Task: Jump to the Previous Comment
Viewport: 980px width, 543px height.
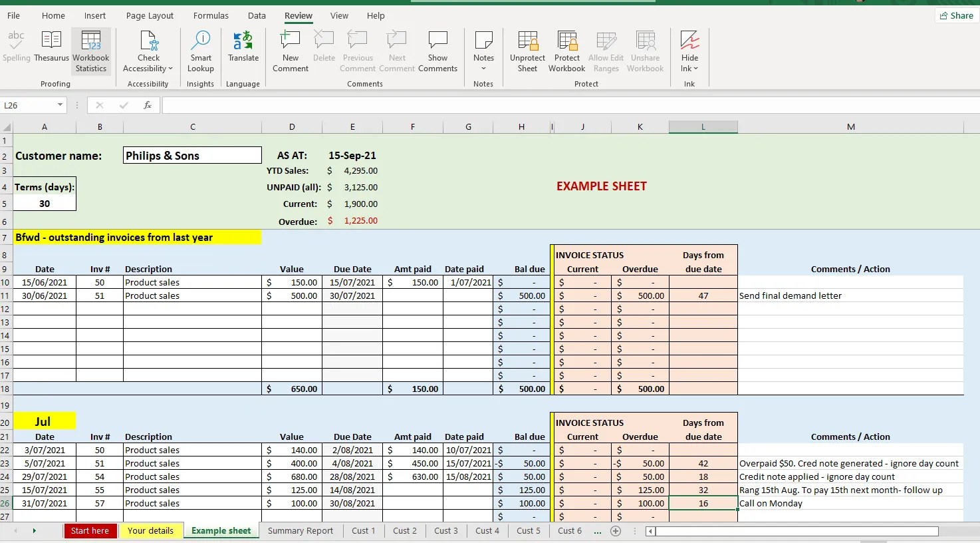Action: (357, 50)
